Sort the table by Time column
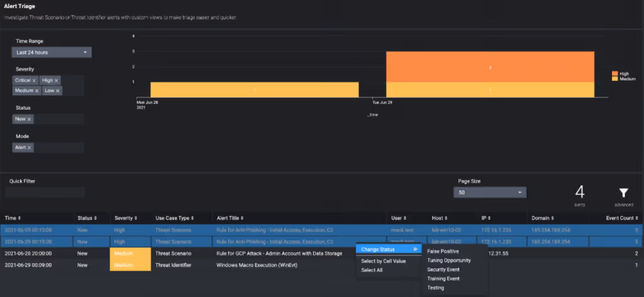 [x=13, y=219]
